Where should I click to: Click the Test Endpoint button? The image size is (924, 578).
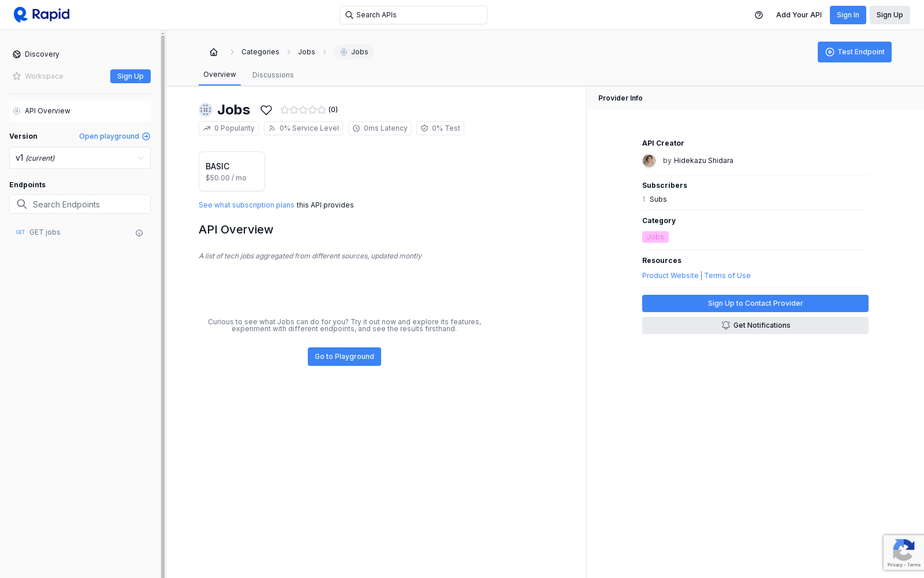pos(855,52)
